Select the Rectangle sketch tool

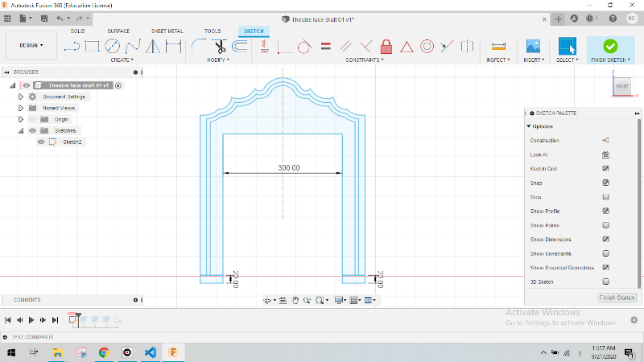(92, 47)
